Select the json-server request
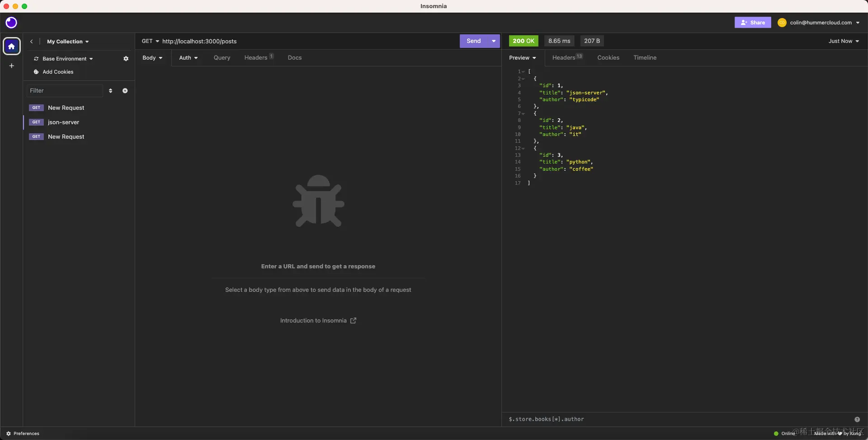868x440 pixels. coord(79,122)
